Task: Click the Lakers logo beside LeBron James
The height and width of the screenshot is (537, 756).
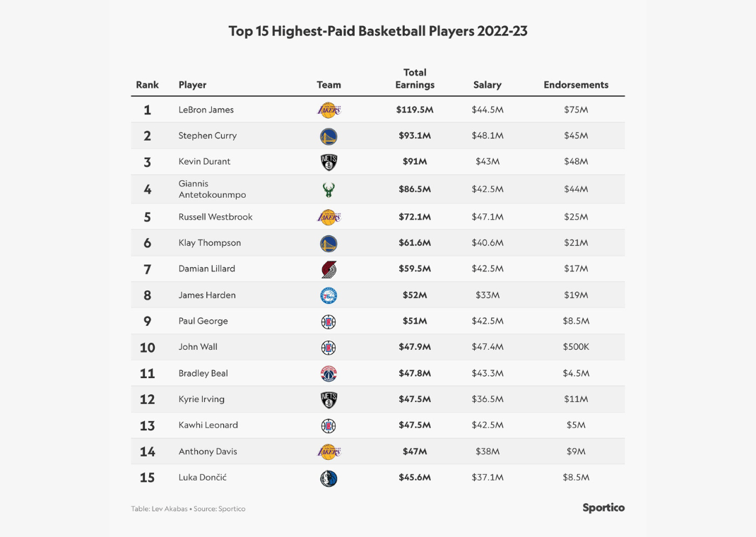Action: point(329,110)
